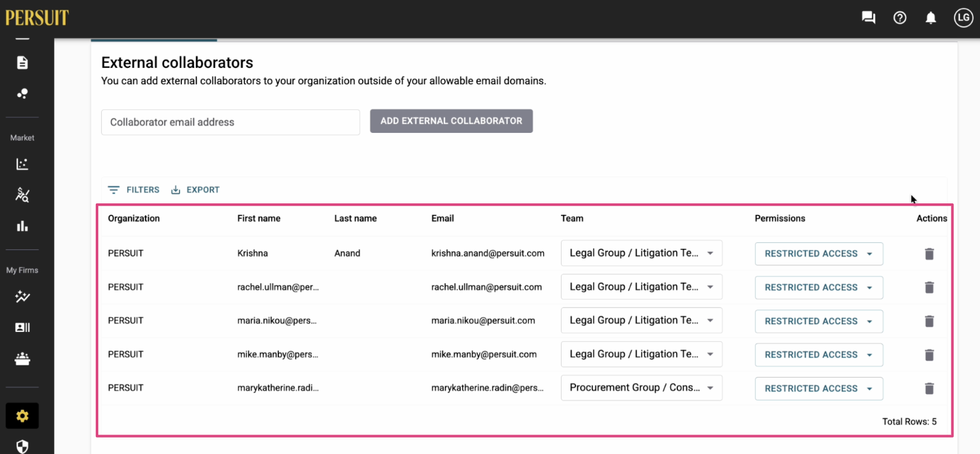Open the bar chart icon in sidebar

22,226
